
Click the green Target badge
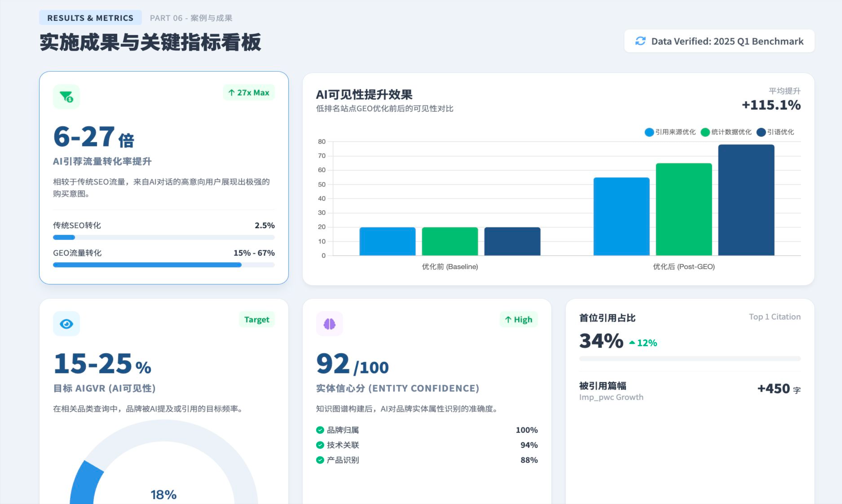click(256, 320)
